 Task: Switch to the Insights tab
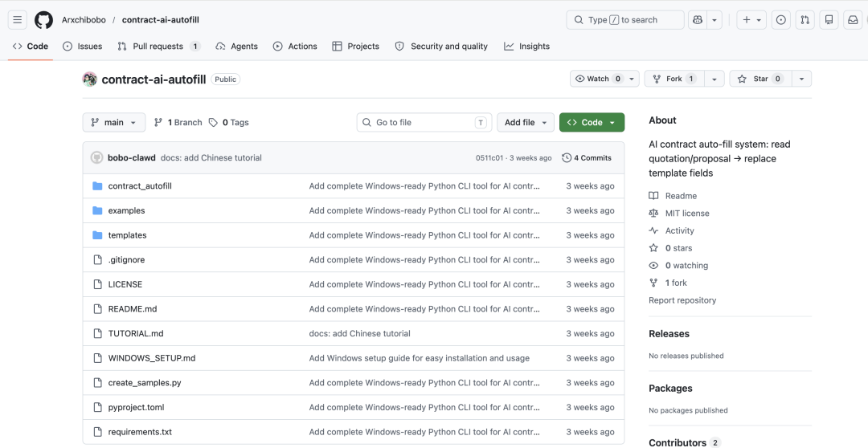527,47
